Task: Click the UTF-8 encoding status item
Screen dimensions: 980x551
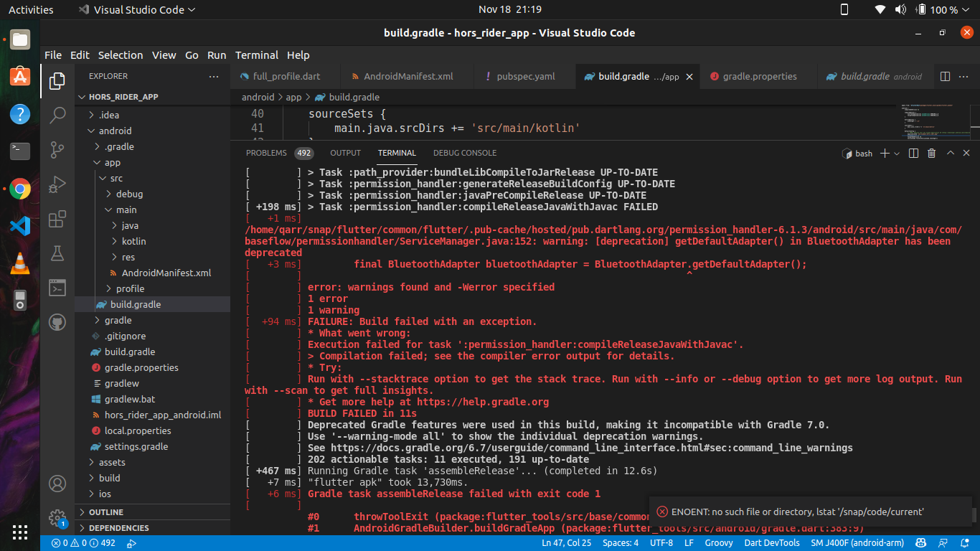Action: (661, 543)
